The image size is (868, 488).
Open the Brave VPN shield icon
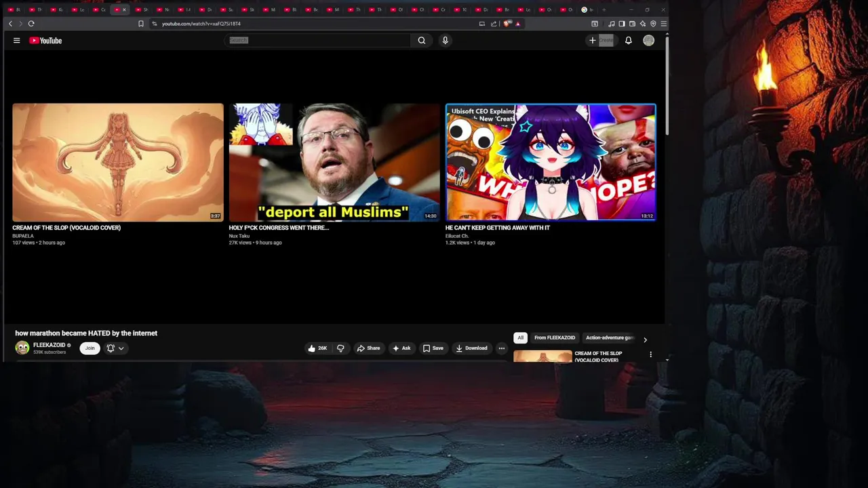653,24
